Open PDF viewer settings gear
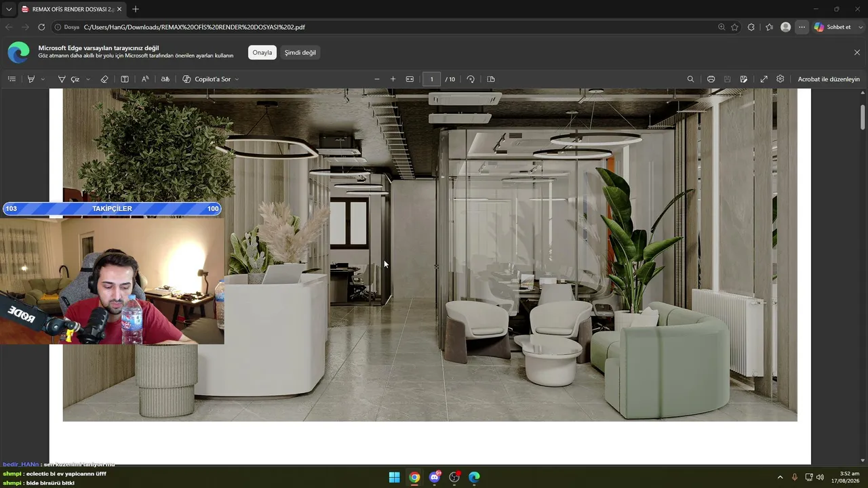The width and height of the screenshot is (868, 488). (x=781, y=79)
